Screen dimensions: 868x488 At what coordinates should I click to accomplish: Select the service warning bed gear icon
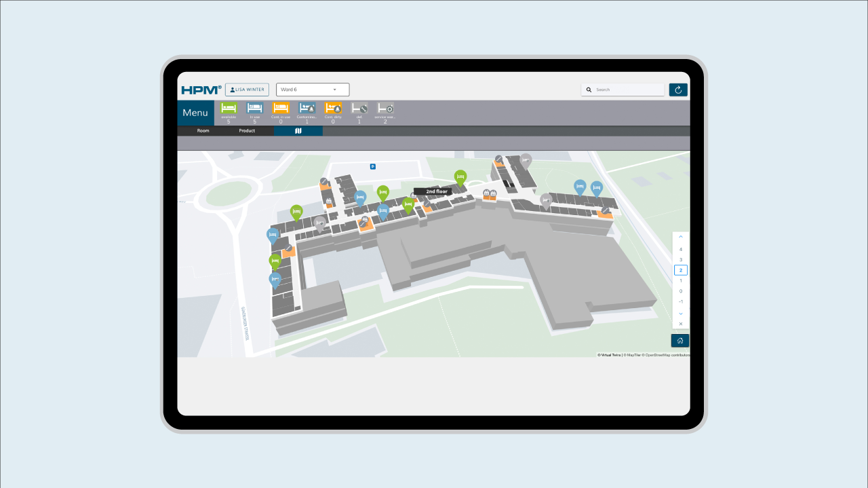[385, 108]
